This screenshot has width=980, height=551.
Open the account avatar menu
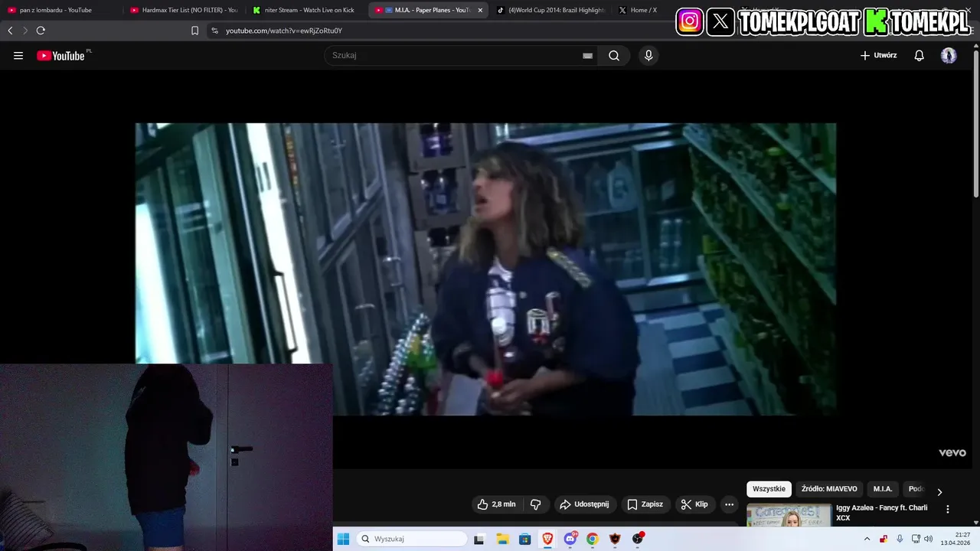tap(949, 56)
